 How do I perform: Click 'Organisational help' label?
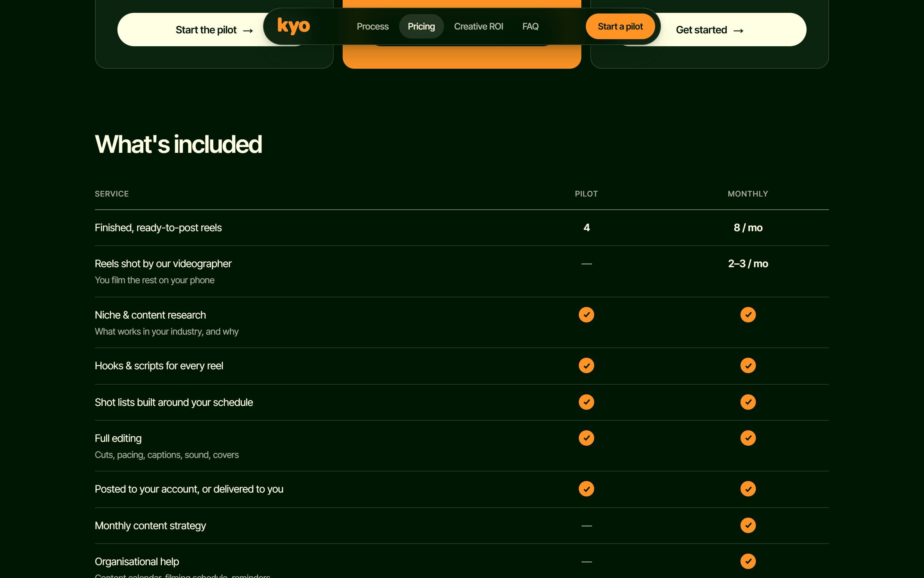coord(137,562)
